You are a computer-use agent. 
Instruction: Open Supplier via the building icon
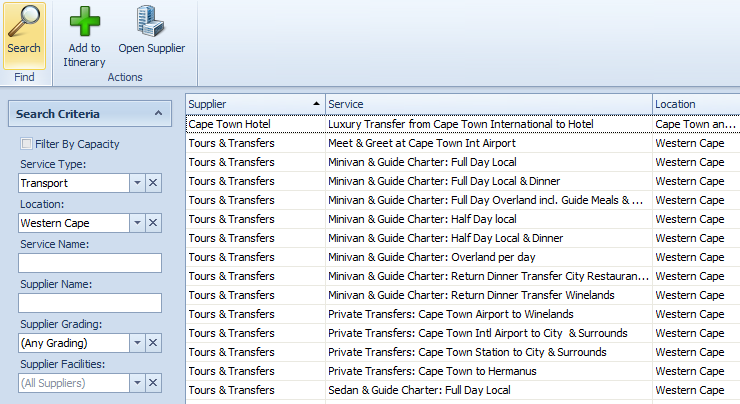(x=151, y=21)
